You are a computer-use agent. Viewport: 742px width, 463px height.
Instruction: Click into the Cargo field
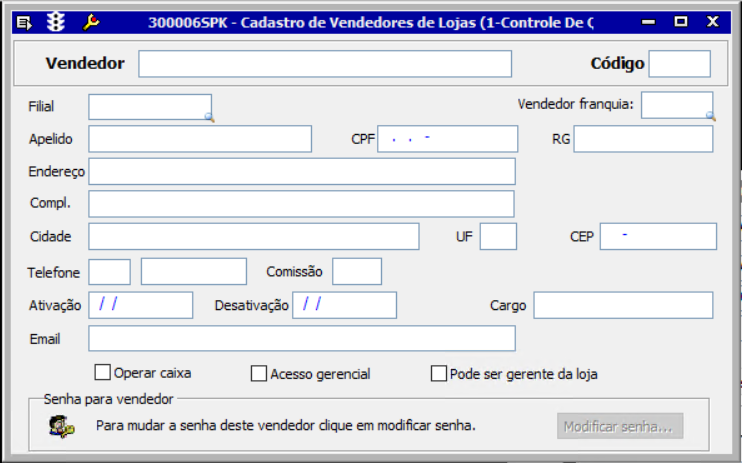click(x=623, y=305)
